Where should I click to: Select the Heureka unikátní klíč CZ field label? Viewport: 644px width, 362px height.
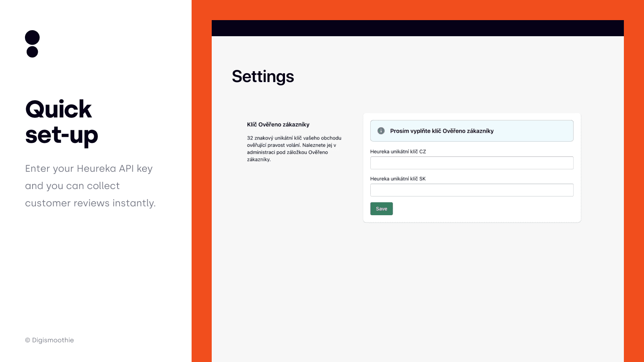click(x=399, y=152)
